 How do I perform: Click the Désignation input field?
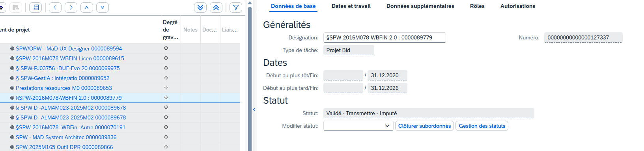385,37
